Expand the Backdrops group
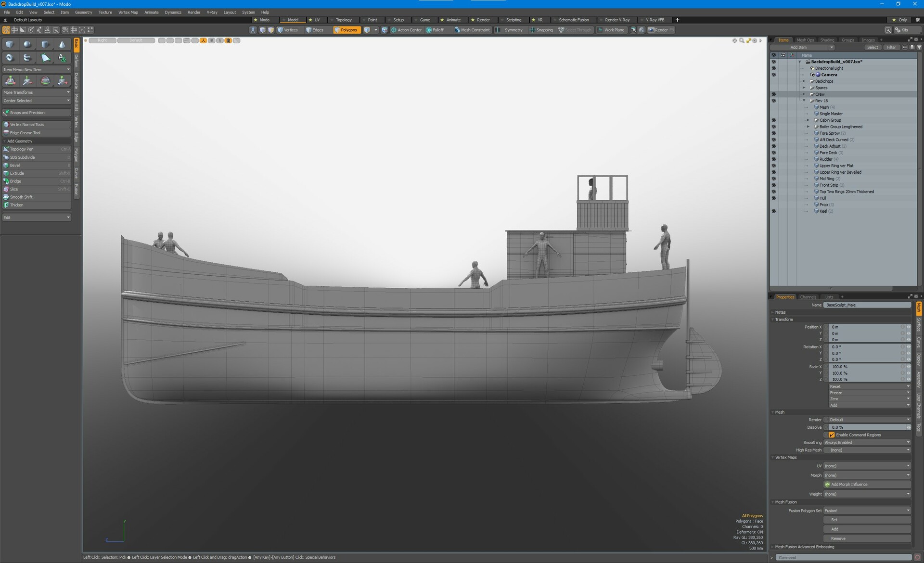The image size is (924, 563). pos(804,81)
